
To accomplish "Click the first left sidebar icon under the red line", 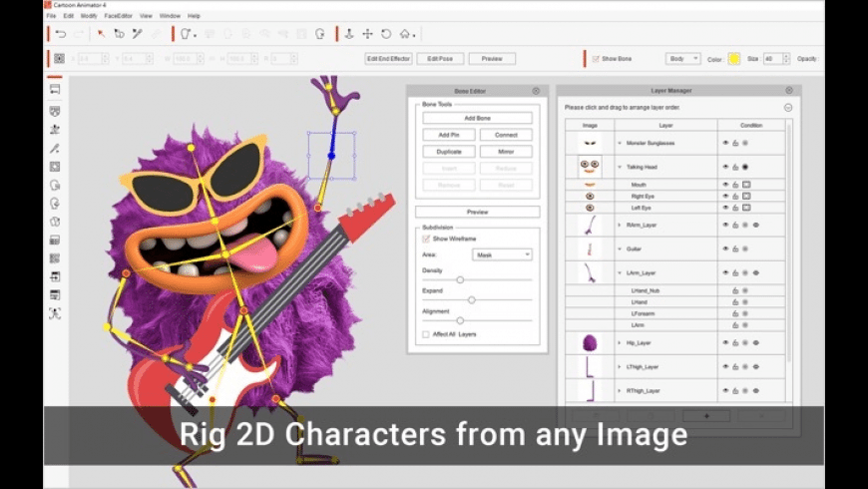I will [x=55, y=89].
